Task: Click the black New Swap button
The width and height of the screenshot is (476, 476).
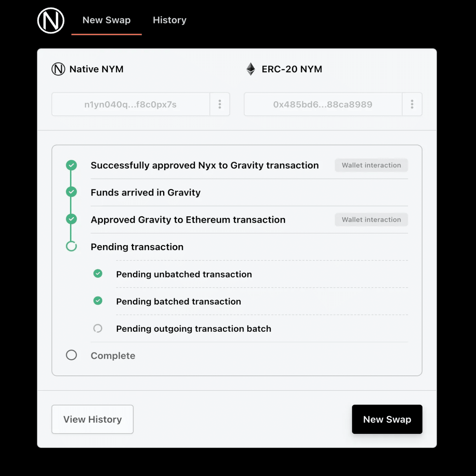Action: (387, 419)
